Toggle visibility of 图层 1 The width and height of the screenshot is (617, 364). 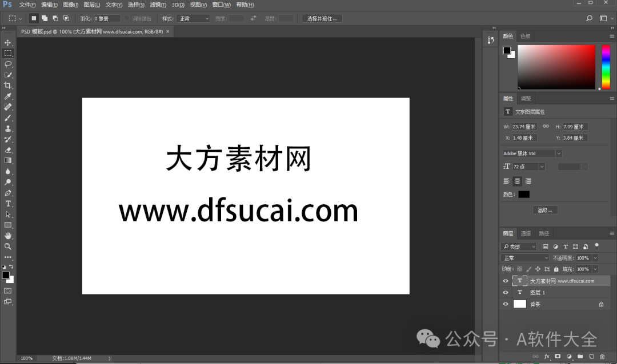click(506, 292)
